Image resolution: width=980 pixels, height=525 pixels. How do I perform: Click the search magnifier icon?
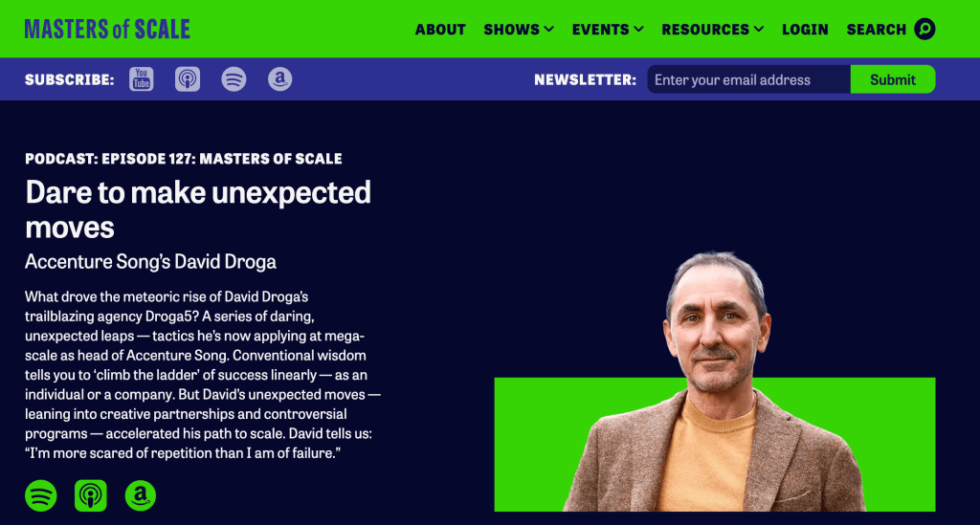924,30
